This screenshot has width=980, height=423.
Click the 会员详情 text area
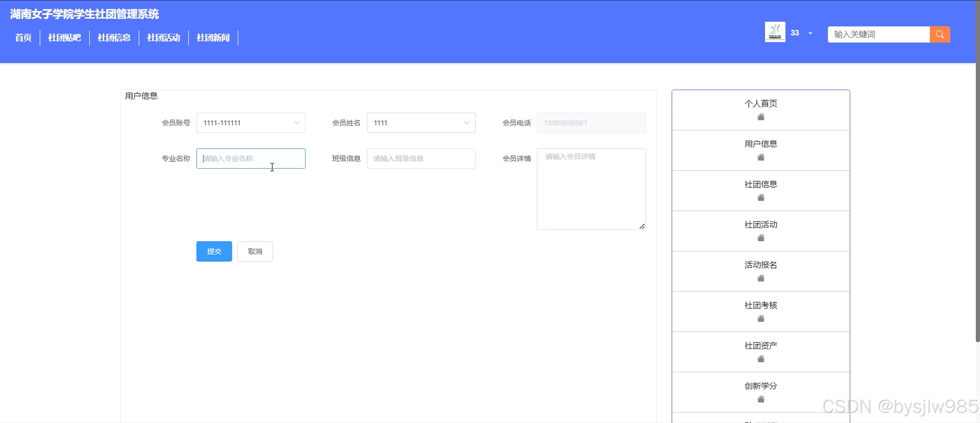591,189
